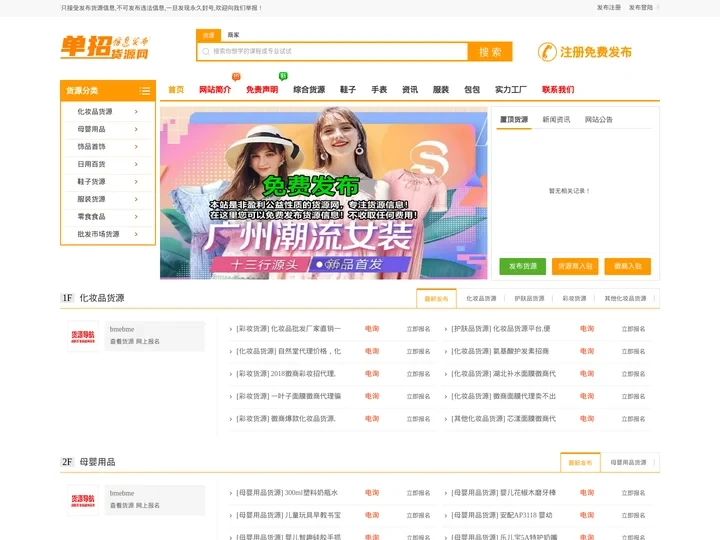Open the 鞋子 nav item
This screenshot has width=720, height=540.
tap(348, 90)
